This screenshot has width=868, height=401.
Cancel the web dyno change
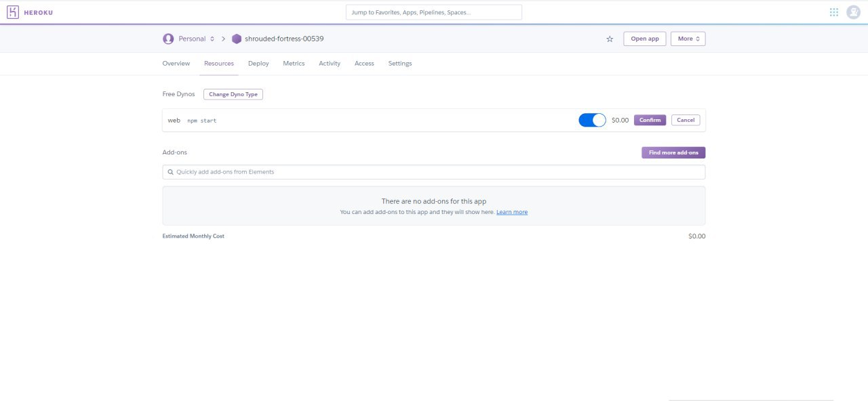click(686, 120)
